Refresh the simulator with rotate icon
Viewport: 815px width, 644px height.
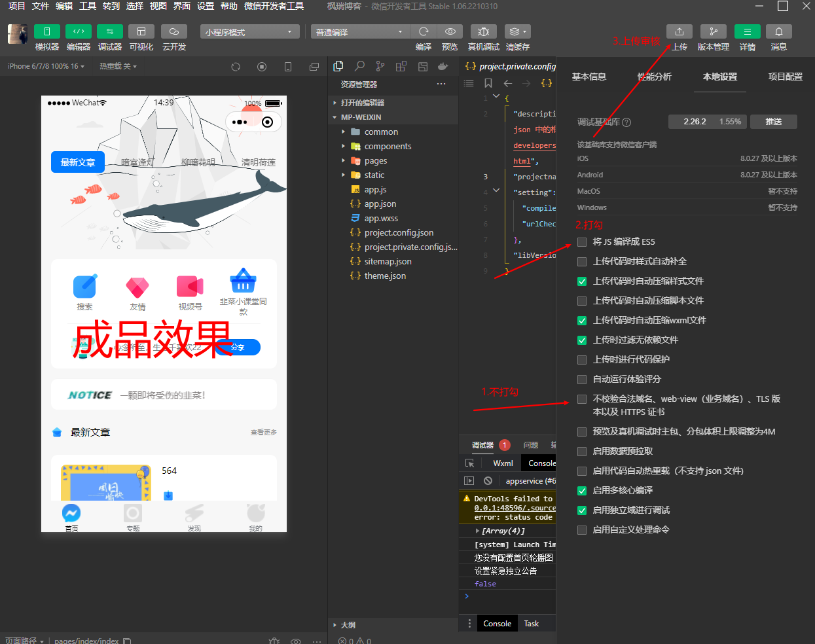[x=236, y=67]
